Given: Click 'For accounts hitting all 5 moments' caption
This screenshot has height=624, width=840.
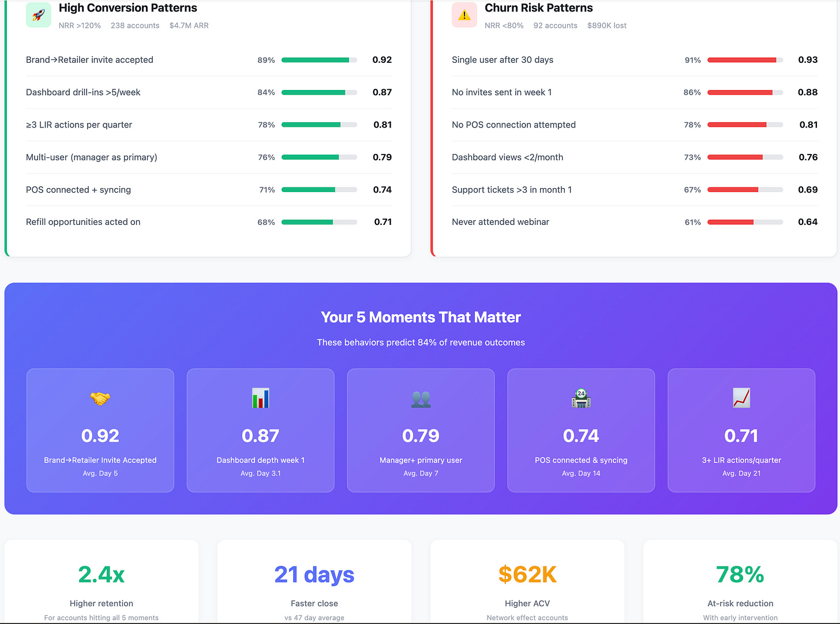Looking at the screenshot, I should 102,618.
